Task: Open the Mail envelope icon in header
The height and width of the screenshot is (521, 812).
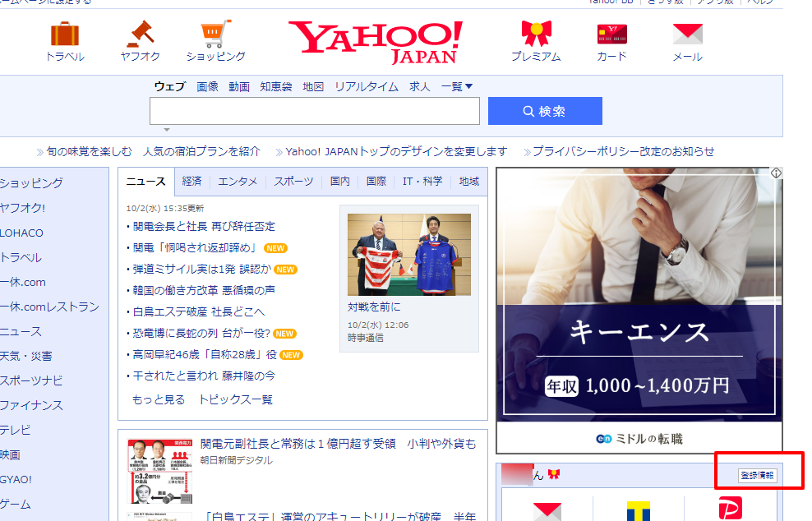Action: (687, 35)
